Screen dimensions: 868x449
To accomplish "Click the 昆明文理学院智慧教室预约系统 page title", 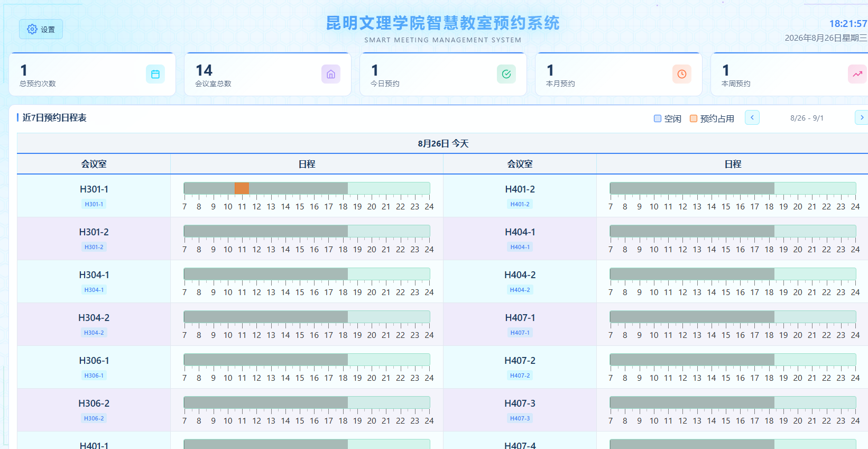I will 443,23.
